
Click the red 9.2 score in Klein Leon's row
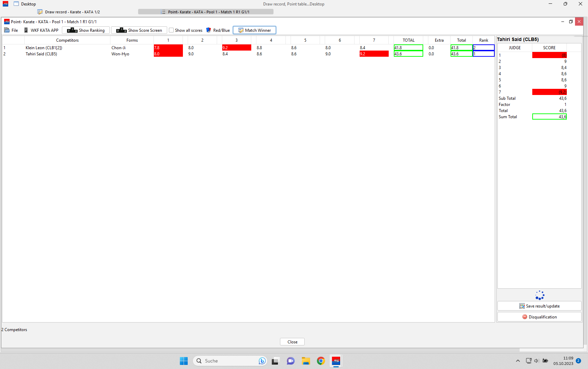coord(237,48)
